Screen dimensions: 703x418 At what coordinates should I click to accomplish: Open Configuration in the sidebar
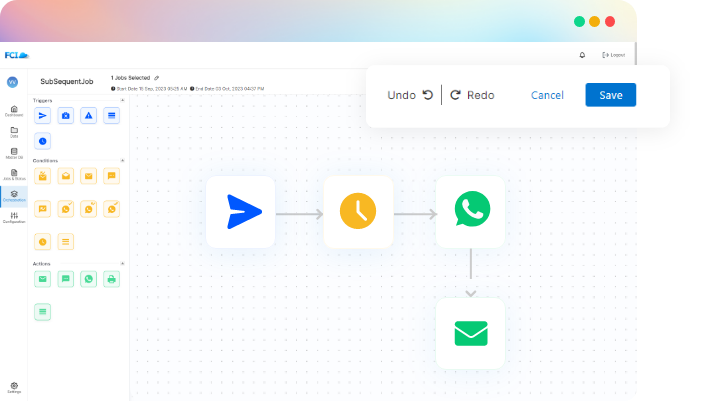point(14,217)
